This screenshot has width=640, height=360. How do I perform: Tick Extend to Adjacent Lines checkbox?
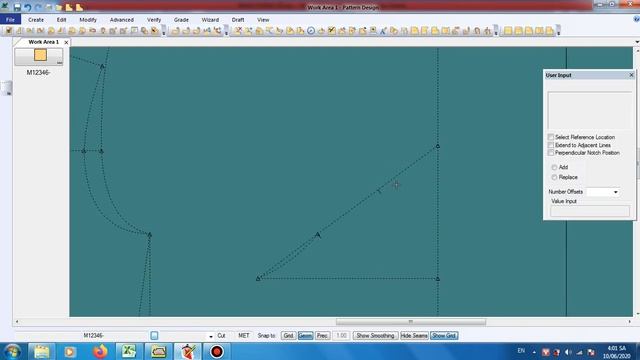tap(551, 145)
